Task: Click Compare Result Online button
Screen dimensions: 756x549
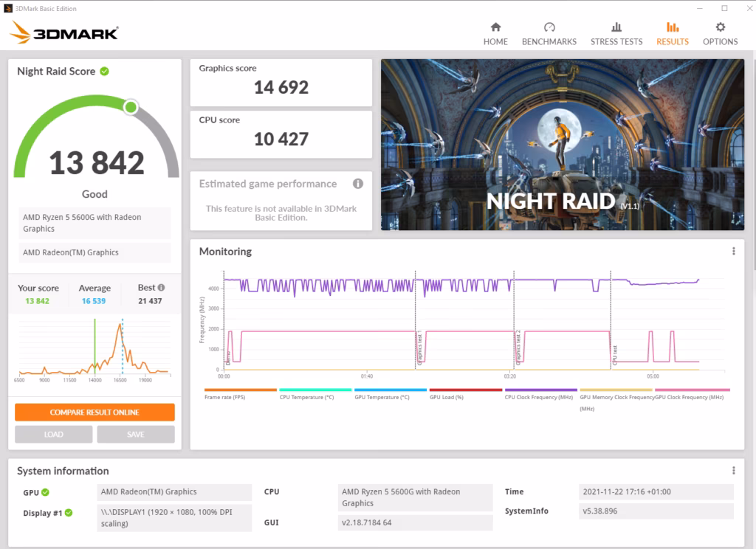Action: click(94, 412)
